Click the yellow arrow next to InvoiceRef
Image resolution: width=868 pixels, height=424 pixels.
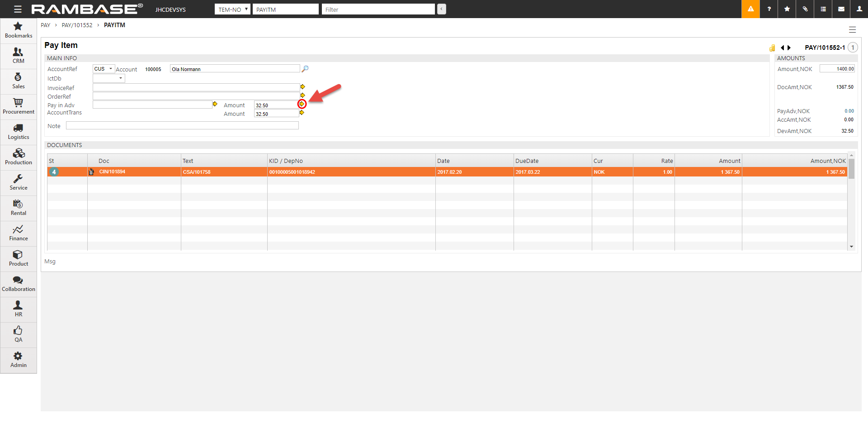302,86
